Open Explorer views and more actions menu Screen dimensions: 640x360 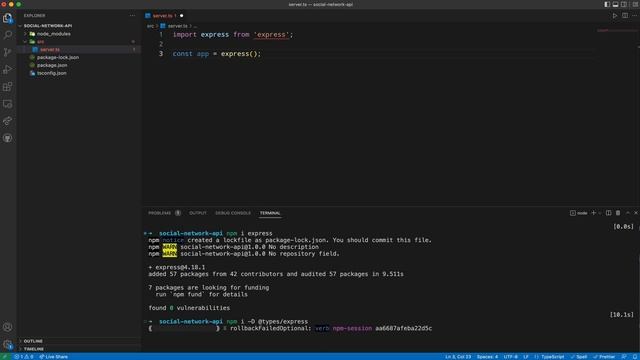point(132,16)
